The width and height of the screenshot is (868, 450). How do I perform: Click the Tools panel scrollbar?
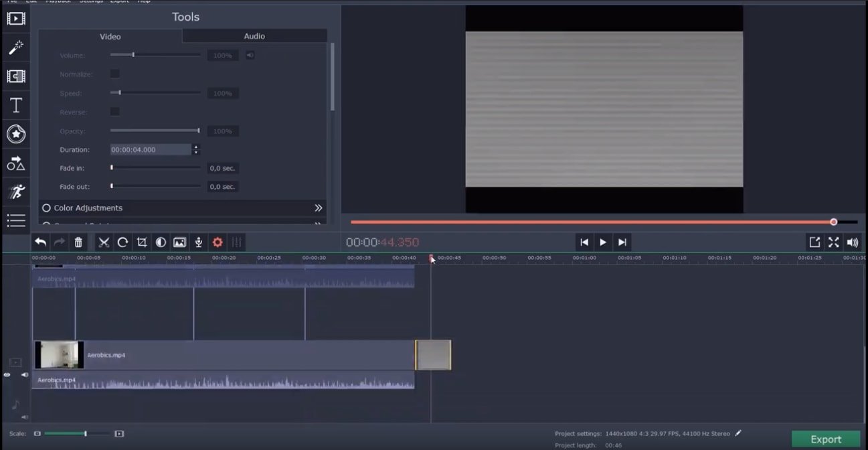[x=332, y=77]
